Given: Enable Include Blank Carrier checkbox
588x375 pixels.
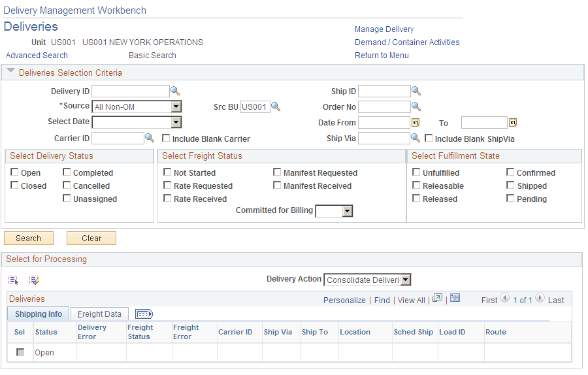Looking at the screenshot, I should tap(166, 138).
